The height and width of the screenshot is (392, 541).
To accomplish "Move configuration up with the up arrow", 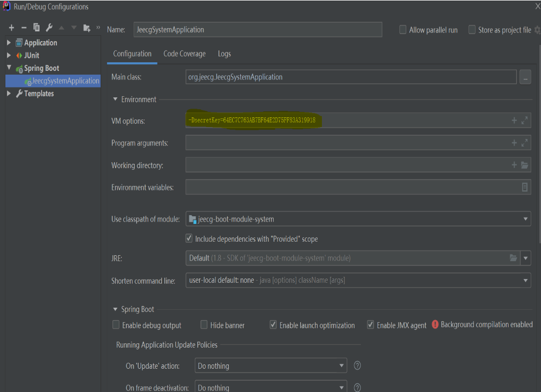I will pyautogui.click(x=62, y=28).
